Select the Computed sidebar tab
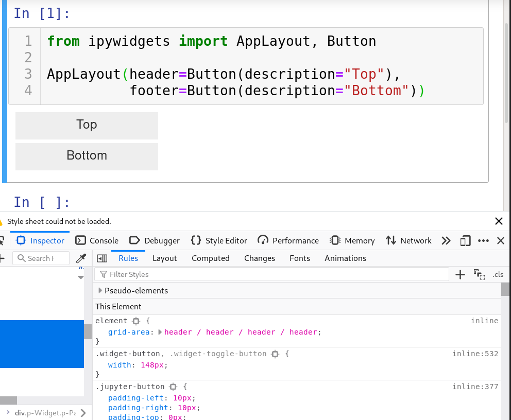 [x=211, y=258]
